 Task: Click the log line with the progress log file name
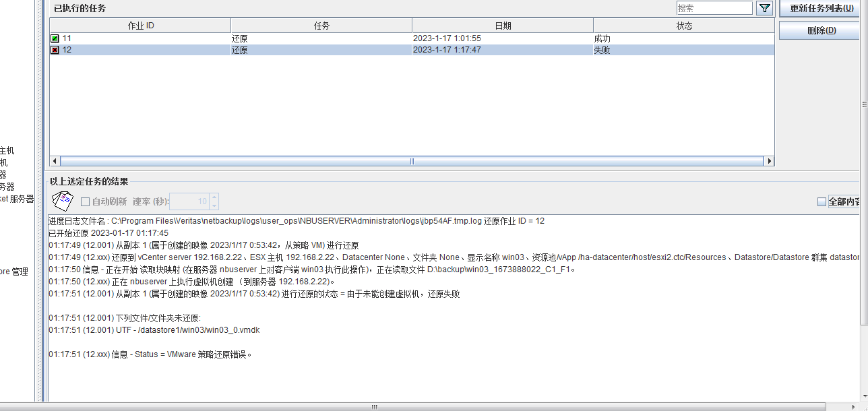tap(297, 221)
